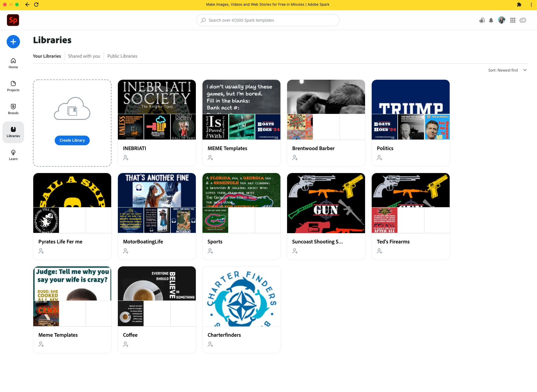The height and width of the screenshot is (392, 537).
Task: Open the Pyrates Life Fer me title
Action: [x=60, y=242]
